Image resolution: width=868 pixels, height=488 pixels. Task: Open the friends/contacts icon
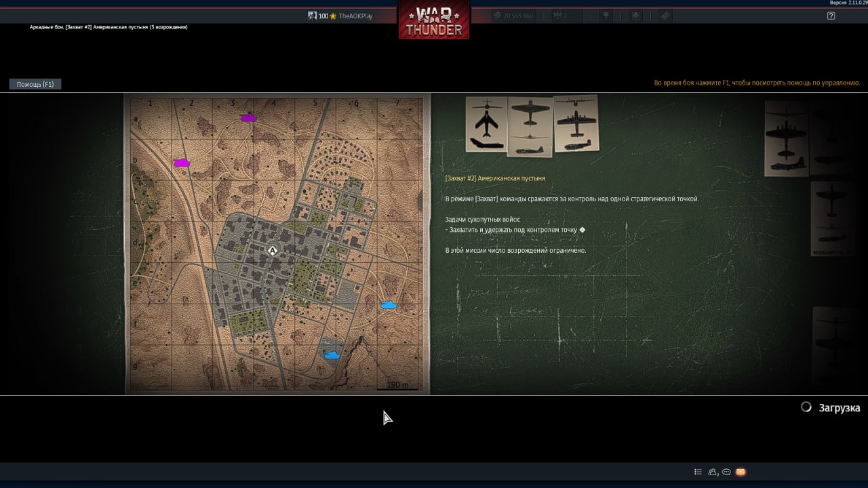click(x=713, y=472)
